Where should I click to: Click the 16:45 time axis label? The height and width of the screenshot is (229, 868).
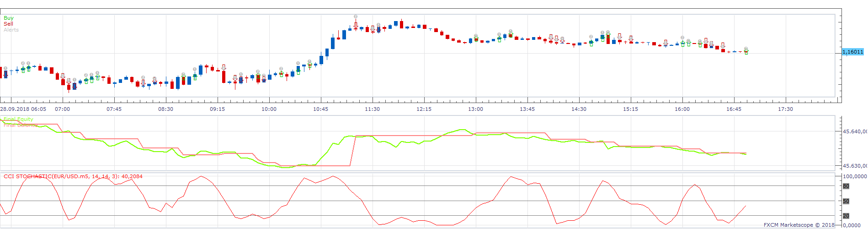734,109
